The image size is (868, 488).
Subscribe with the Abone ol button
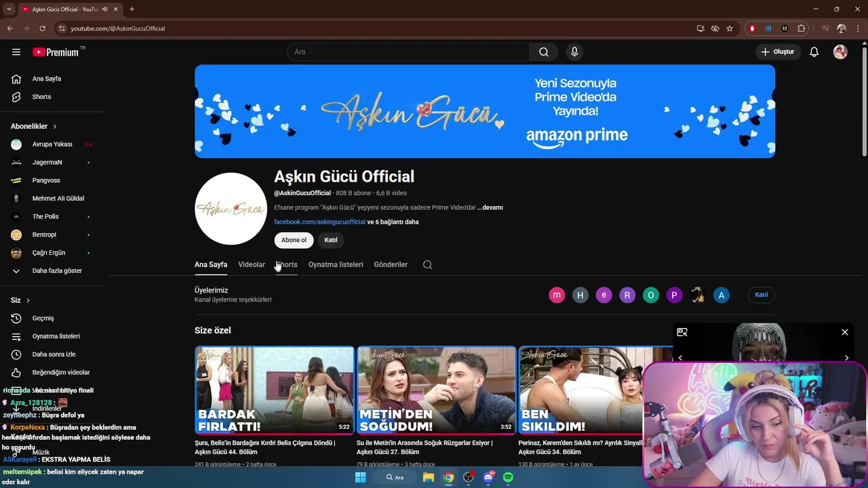pyautogui.click(x=294, y=240)
